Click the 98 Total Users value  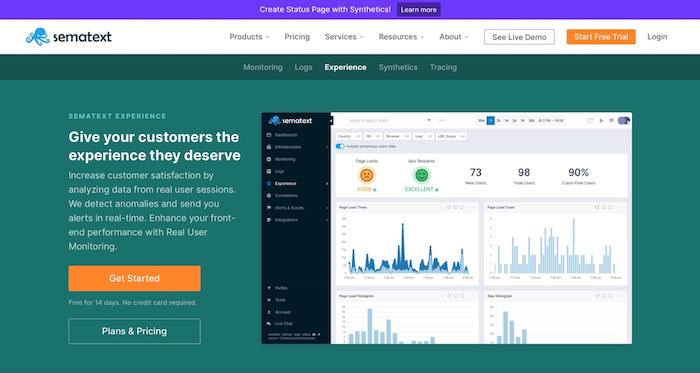pos(524,172)
